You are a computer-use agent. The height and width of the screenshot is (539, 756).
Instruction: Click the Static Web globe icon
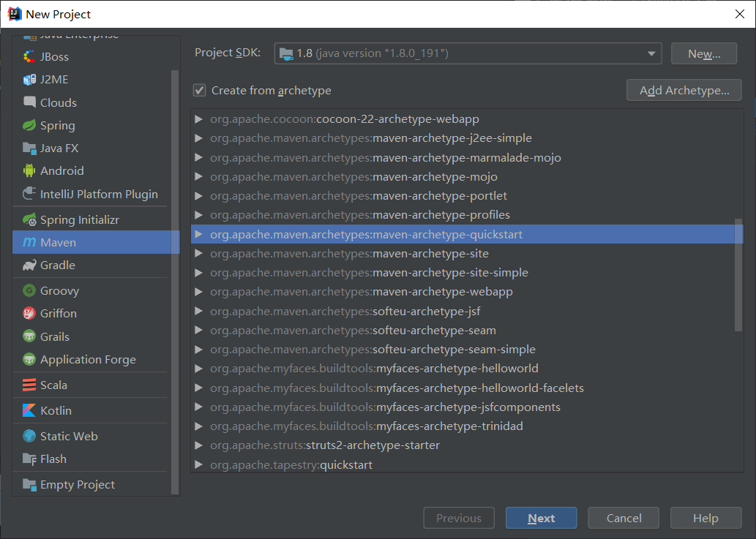pyautogui.click(x=29, y=436)
